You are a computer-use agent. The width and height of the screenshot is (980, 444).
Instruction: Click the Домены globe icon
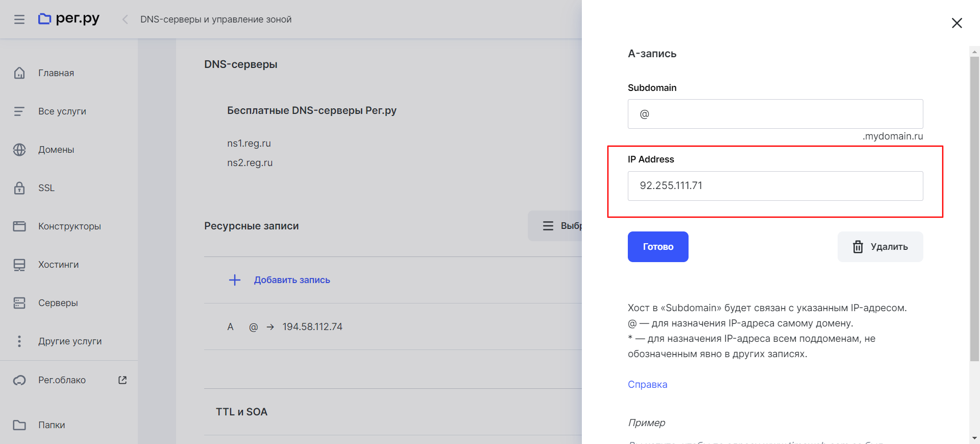click(19, 150)
